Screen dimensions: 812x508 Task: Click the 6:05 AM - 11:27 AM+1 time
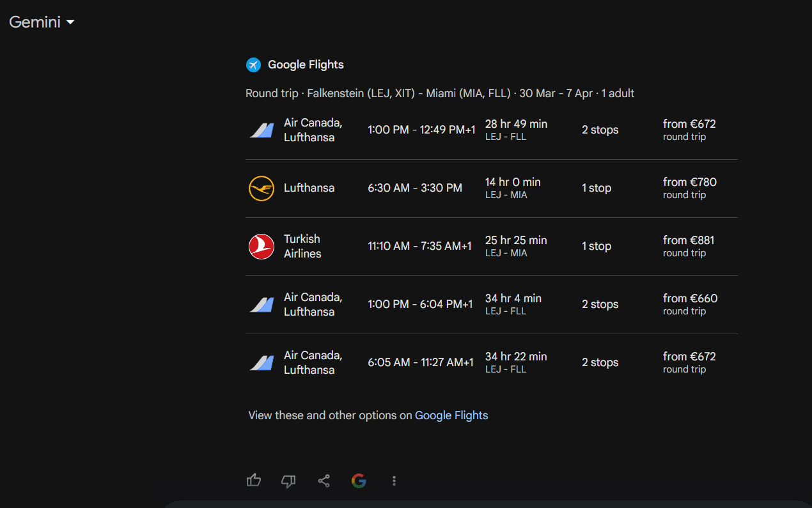click(421, 363)
